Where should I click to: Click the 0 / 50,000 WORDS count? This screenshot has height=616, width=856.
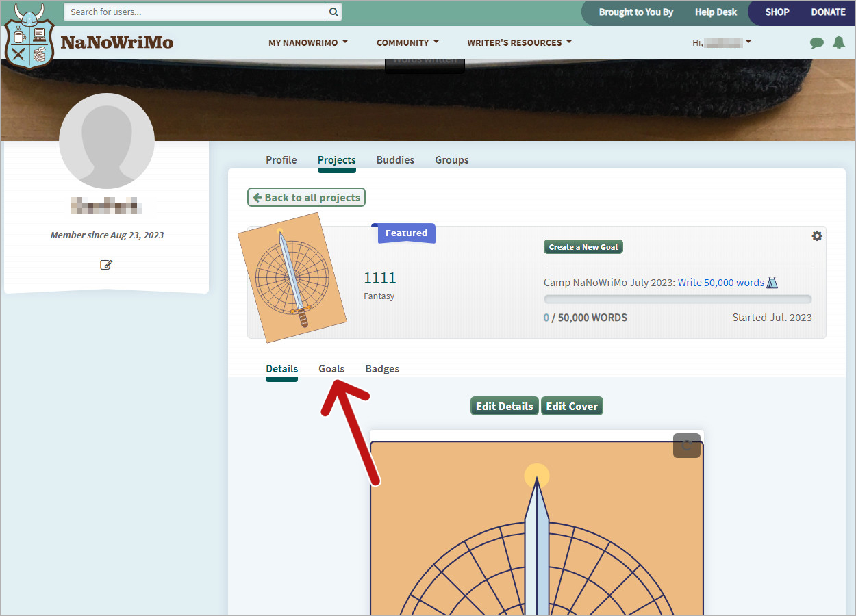tap(586, 318)
